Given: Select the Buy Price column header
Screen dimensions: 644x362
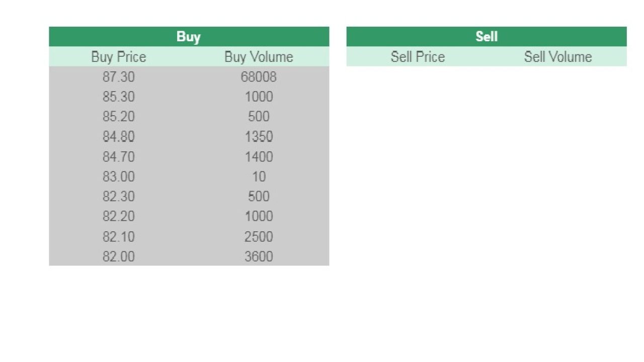Looking at the screenshot, I should coord(119,57).
